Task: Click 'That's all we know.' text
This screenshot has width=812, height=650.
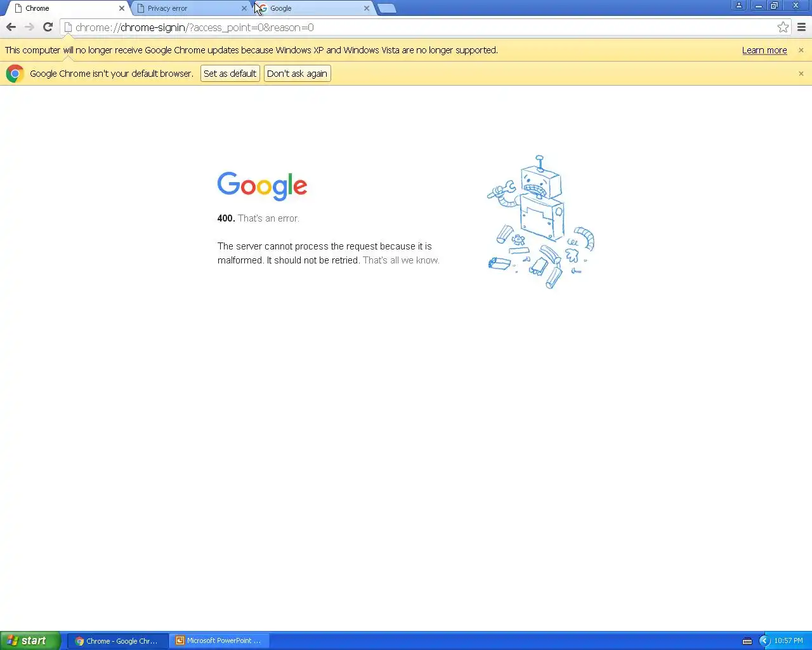Action: pyautogui.click(x=401, y=260)
